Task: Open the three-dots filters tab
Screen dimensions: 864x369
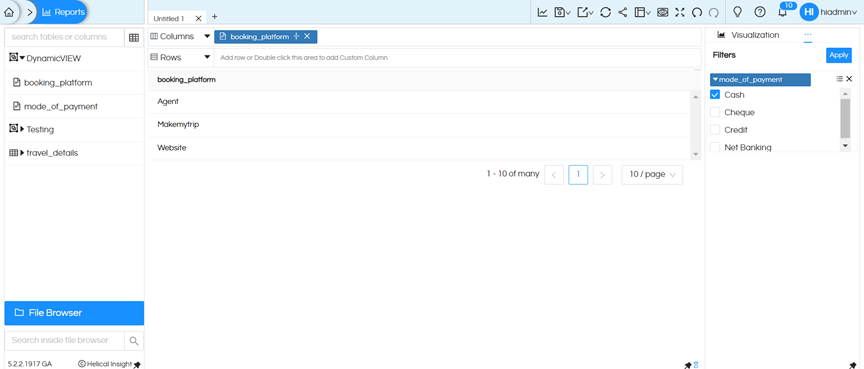Action: pos(808,35)
